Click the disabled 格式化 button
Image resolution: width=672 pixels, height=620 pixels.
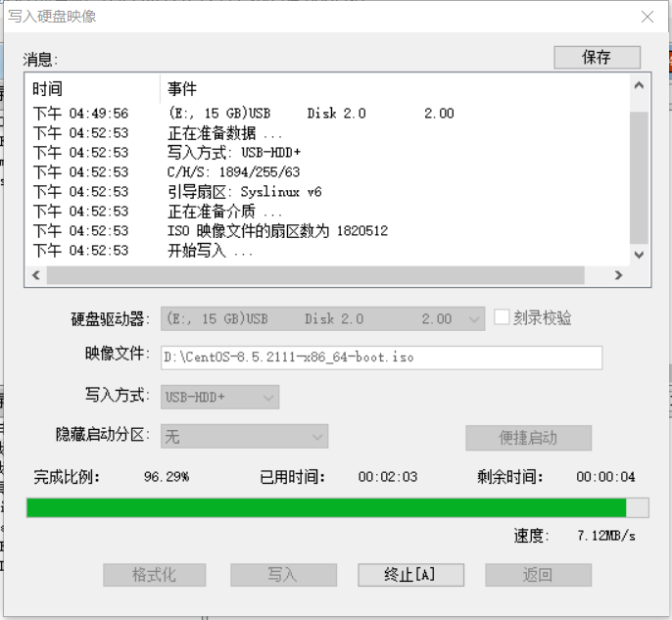pos(155,575)
